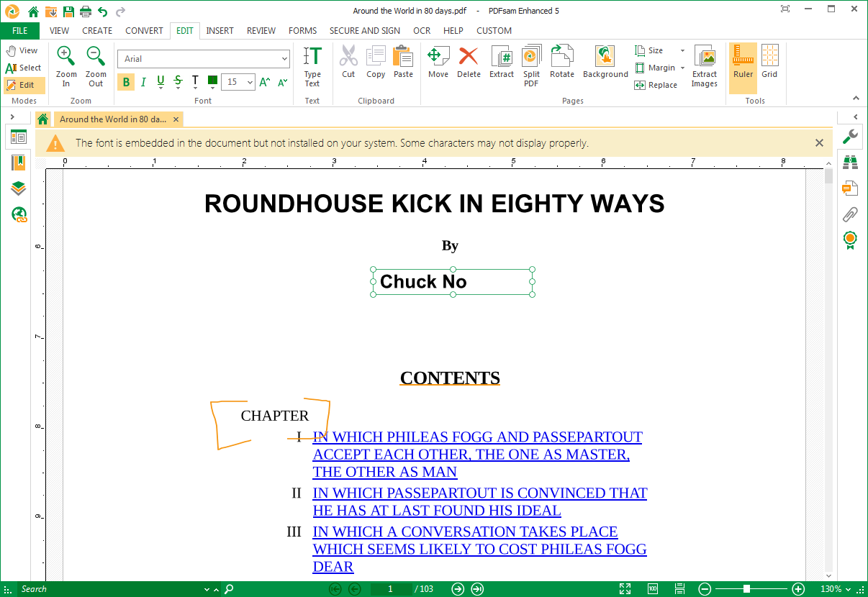
Task: Open the FILE menu
Action: tap(20, 31)
